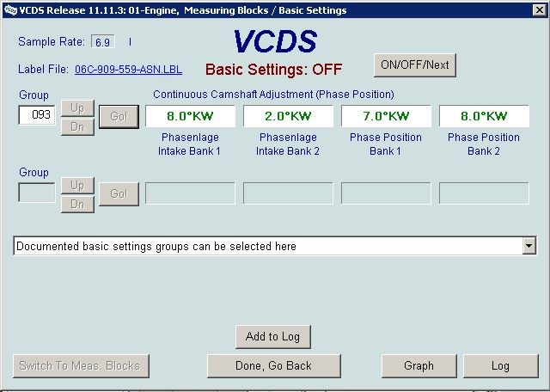Image resolution: width=550 pixels, height=392 pixels.
Task: Click Add to Log button
Action: coord(273,337)
